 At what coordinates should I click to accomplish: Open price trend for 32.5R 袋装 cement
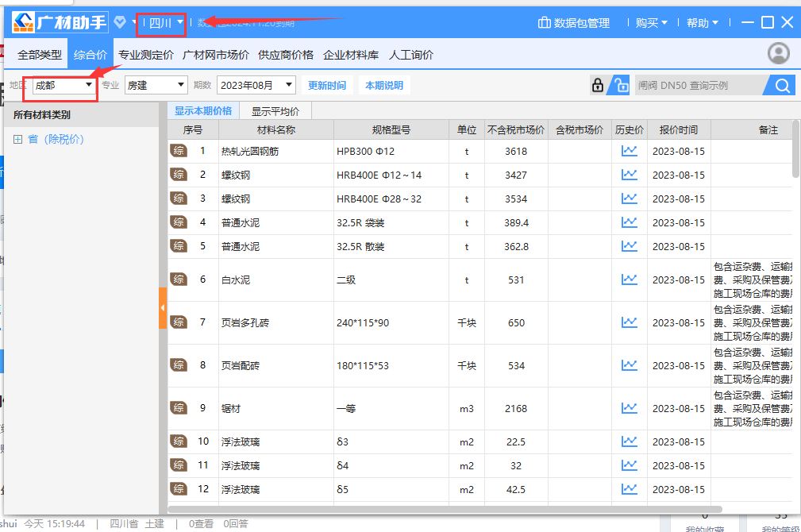[x=630, y=223]
